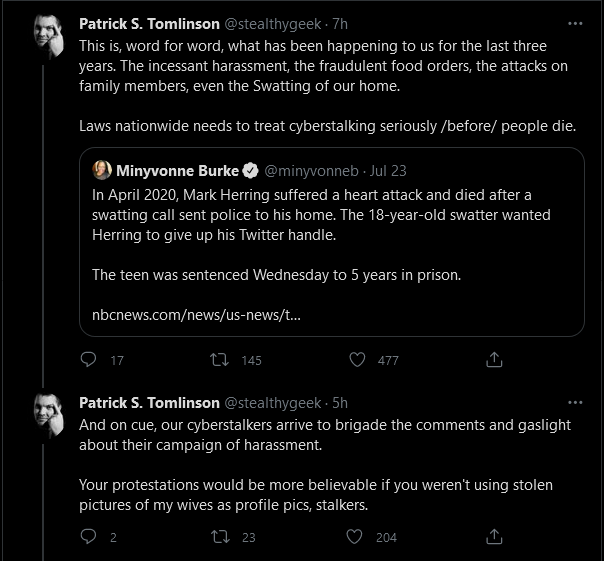Viewport: 604px width, 561px height.
Task: Open the Minyvonne Burke display name
Action: 178,171
